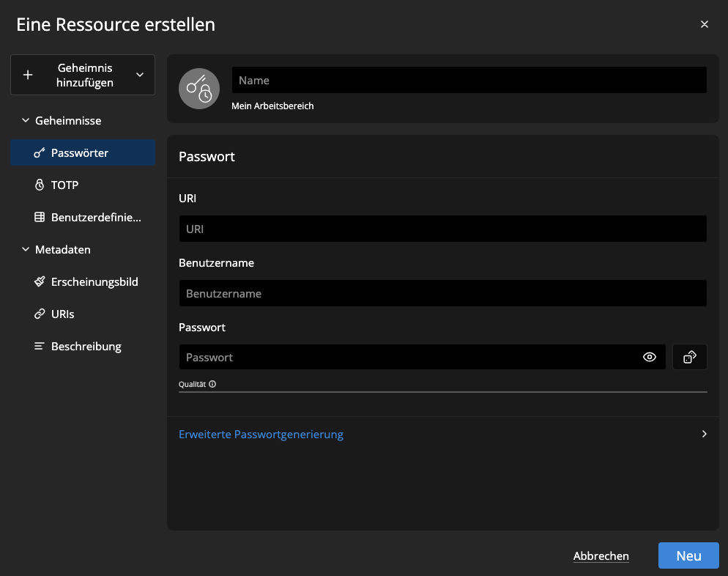The width and height of the screenshot is (728, 576).
Task: Focus the Benutzername input field
Action: tap(443, 293)
